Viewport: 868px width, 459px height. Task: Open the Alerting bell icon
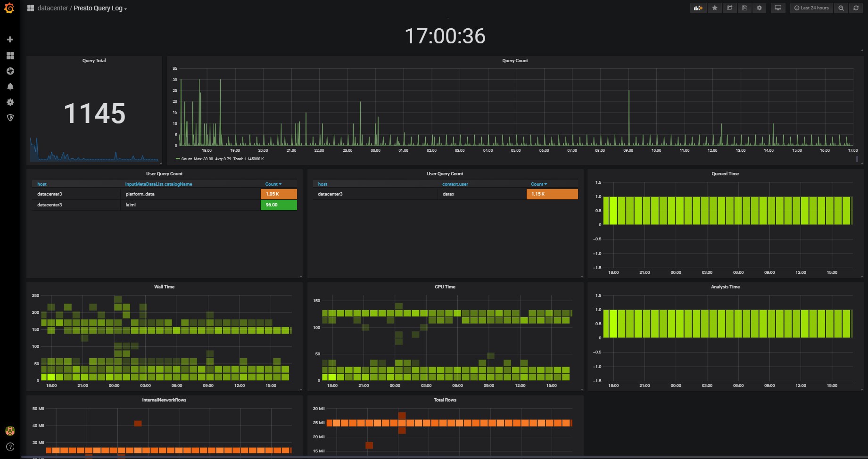[x=10, y=87]
